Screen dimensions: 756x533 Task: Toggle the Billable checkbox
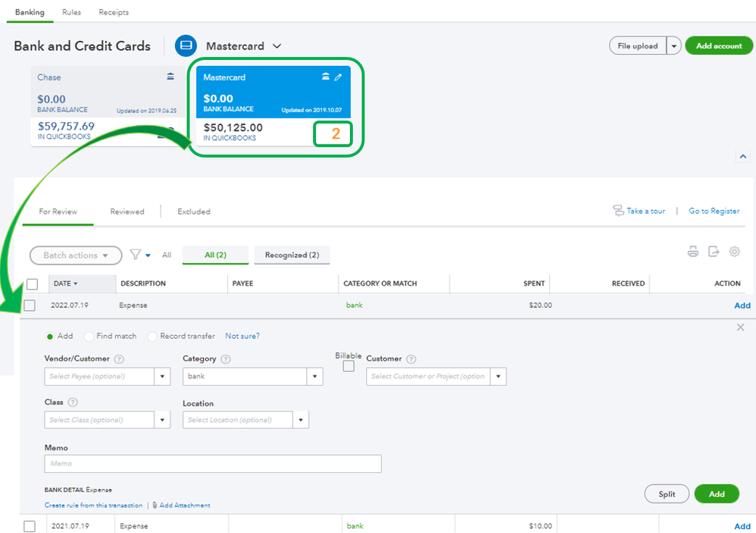pos(348,367)
